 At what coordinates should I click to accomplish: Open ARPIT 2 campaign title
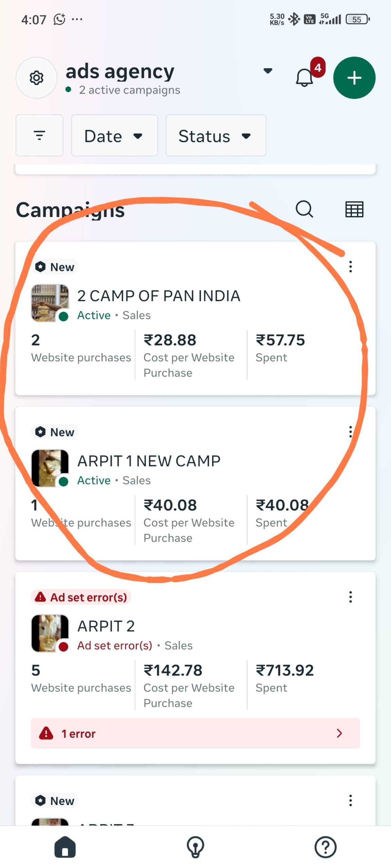click(x=106, y=626)
